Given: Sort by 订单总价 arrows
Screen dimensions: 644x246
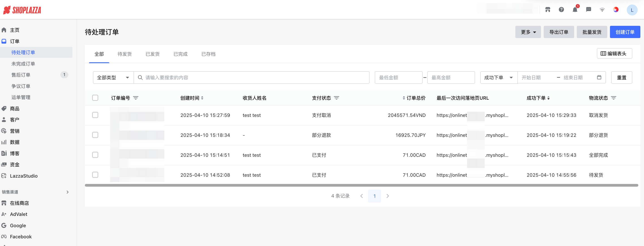Looking at the screenshot, I should (404, 98).
